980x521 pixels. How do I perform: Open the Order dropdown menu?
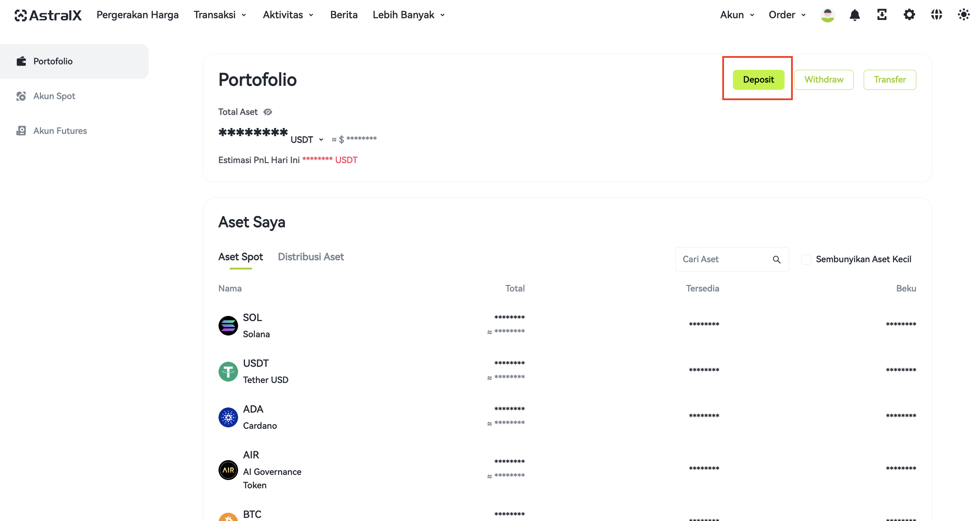(787, 15)
